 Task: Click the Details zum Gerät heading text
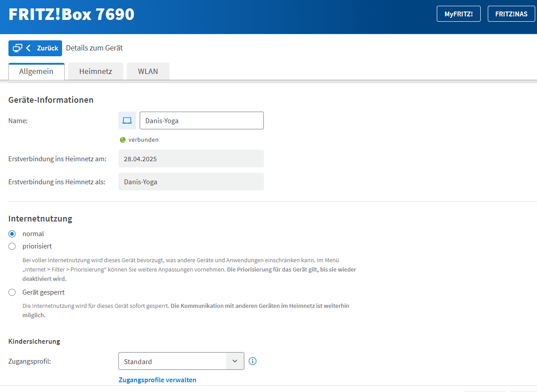(x=94, y=48)
